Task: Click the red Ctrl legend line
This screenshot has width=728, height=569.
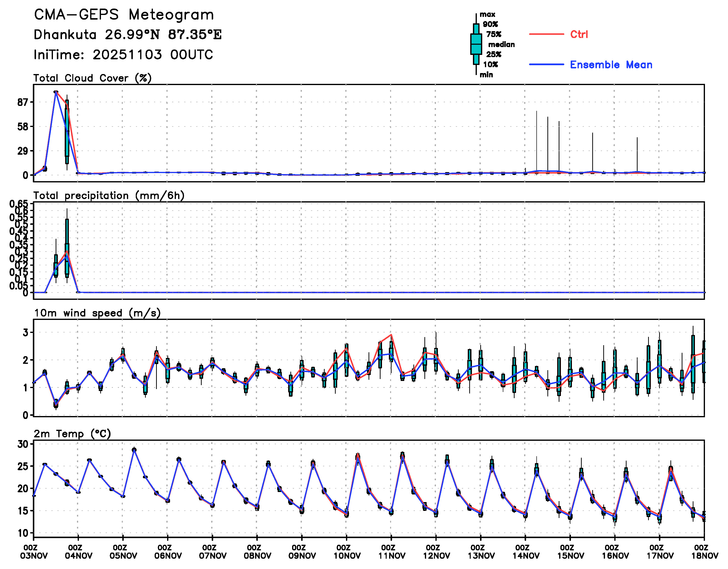Action: point(546,34)
